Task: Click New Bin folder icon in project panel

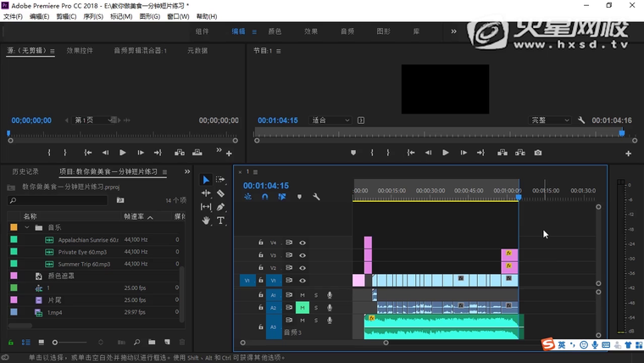Action: point(153,342)
